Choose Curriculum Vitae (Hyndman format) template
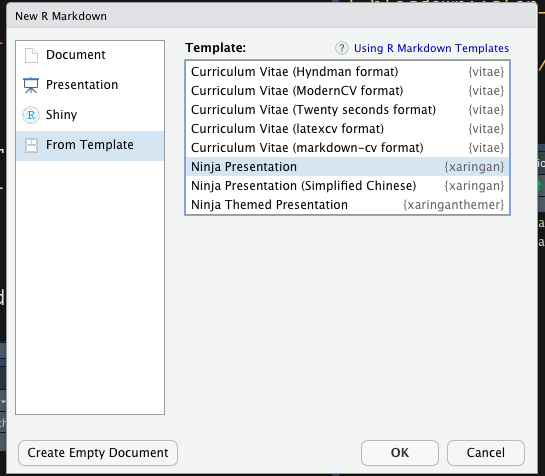The width and height of the screenshot is (545, 476). point(348,72)
